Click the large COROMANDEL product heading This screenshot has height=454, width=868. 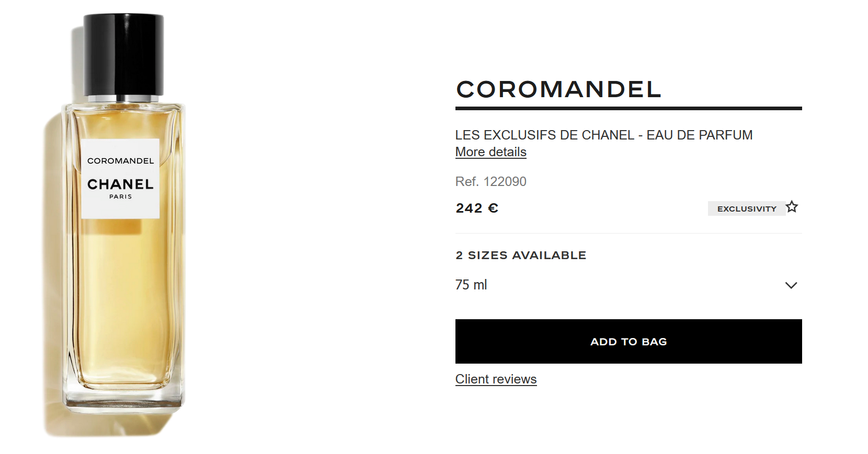(558, 89)
